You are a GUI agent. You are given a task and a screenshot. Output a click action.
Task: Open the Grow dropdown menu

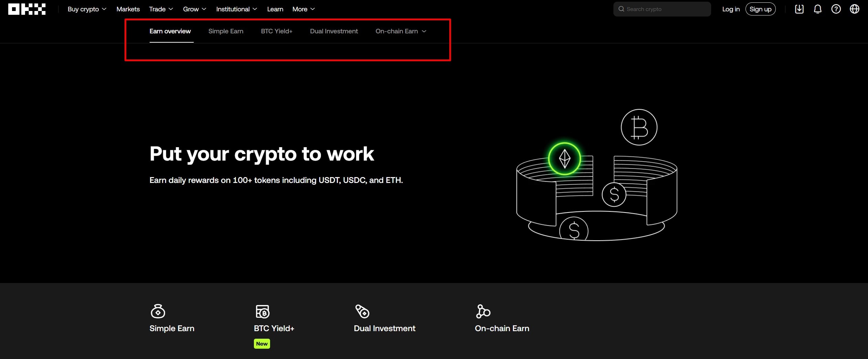194,9
